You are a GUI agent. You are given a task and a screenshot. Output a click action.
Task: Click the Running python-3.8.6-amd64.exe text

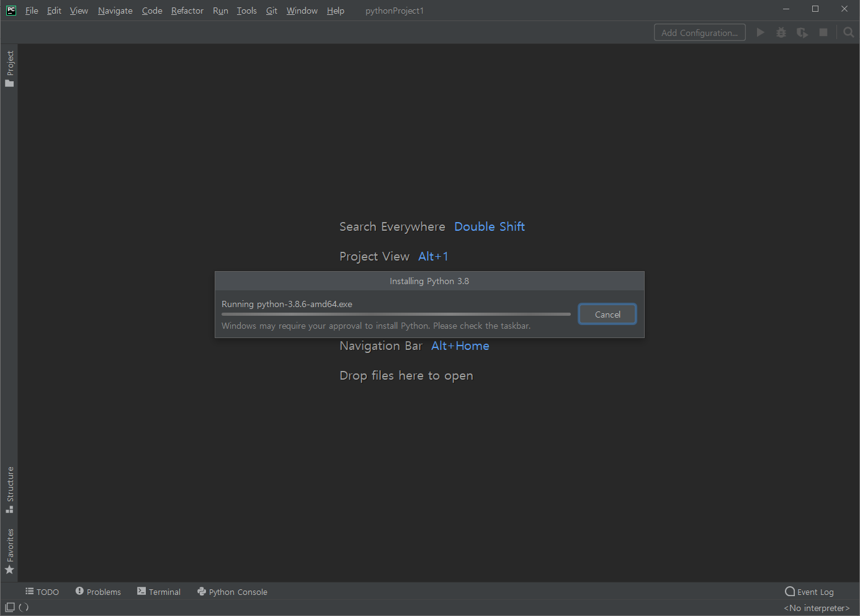tap(287, 304)
